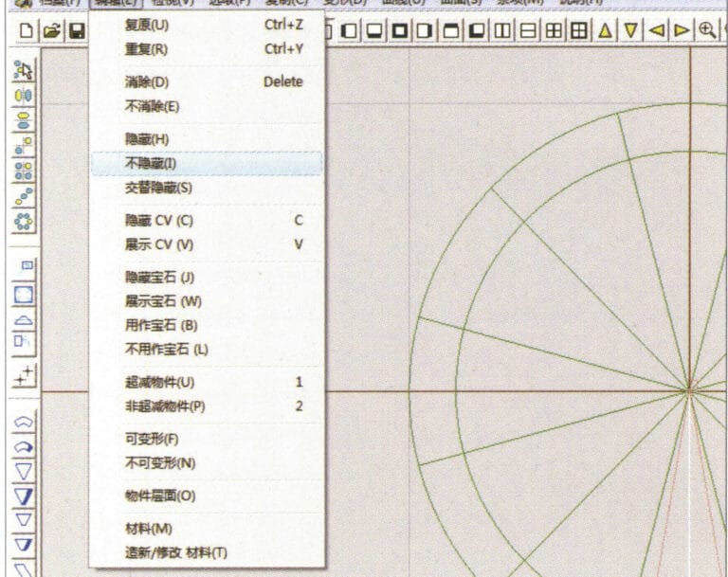This screenshot has width=728, height=577.
Task: Choose 复原(U) undo menu item
Action: [x=207, y=25]
